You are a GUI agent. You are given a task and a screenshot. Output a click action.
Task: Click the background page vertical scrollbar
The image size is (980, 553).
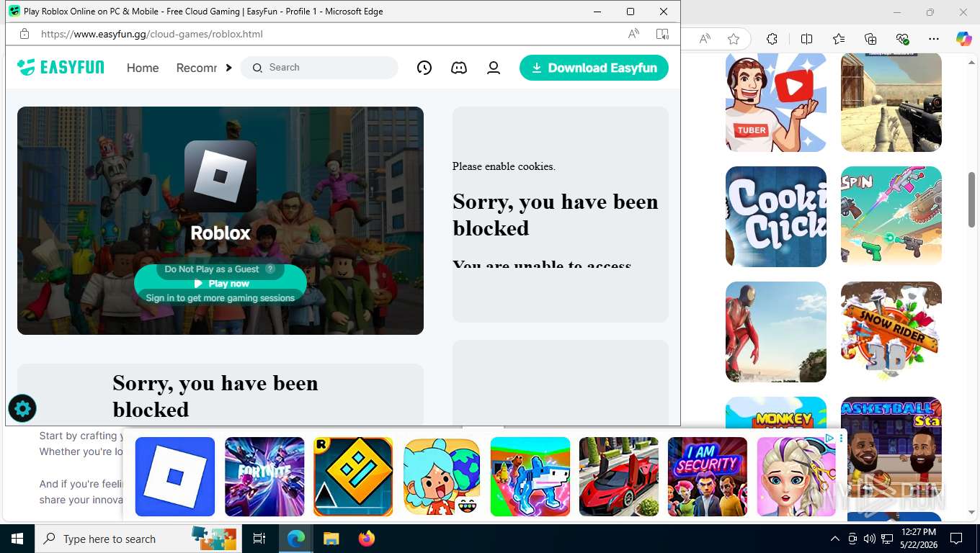[972, 200]
